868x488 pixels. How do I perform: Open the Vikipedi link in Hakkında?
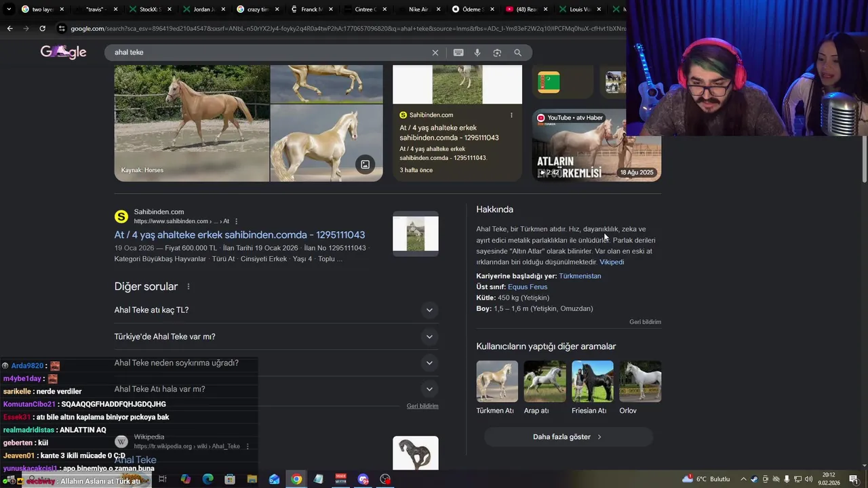(x=612, y=262)
